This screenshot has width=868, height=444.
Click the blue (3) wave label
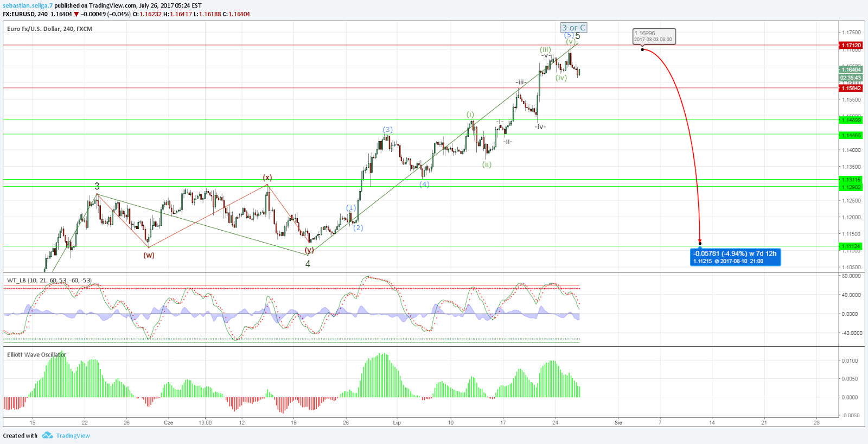(x=387, y=130)
